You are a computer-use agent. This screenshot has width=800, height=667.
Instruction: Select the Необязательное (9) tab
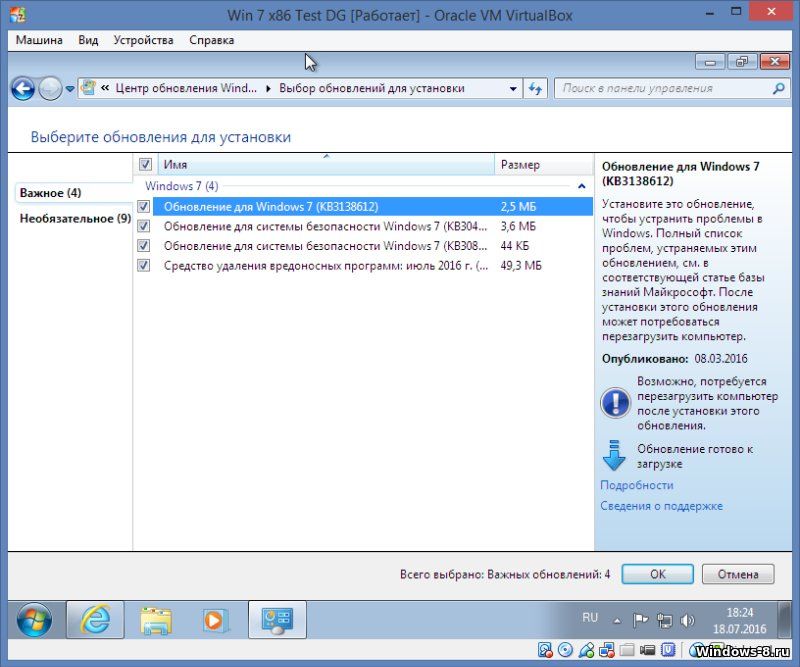[x=76, y=218]
